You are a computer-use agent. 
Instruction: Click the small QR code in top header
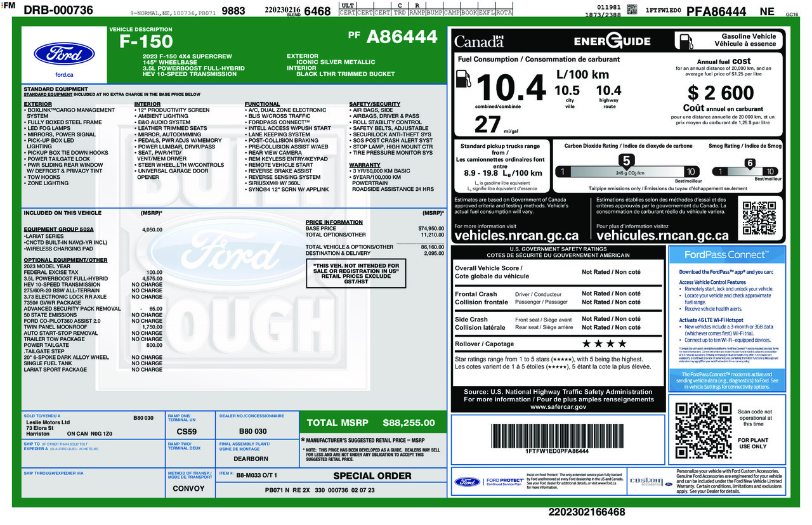pos(632,9)
